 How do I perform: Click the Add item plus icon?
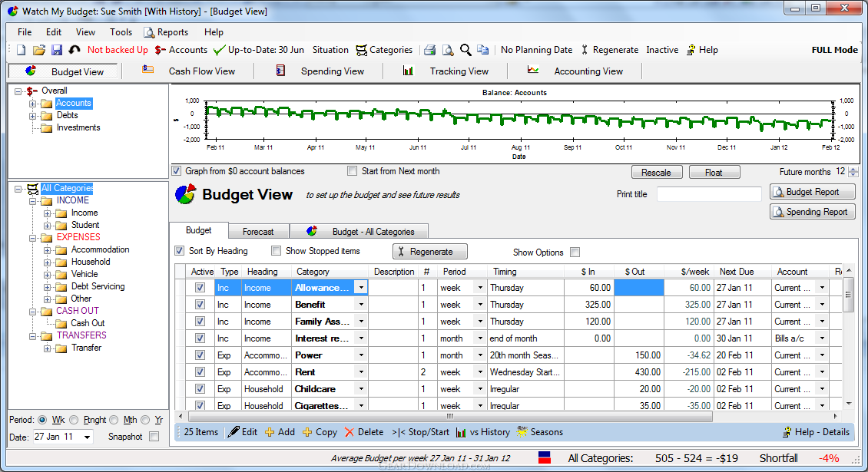click(x=270, y=432)
